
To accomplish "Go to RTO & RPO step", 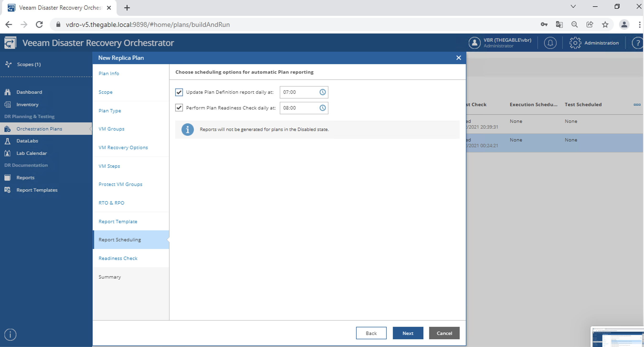I will point(111,203).
